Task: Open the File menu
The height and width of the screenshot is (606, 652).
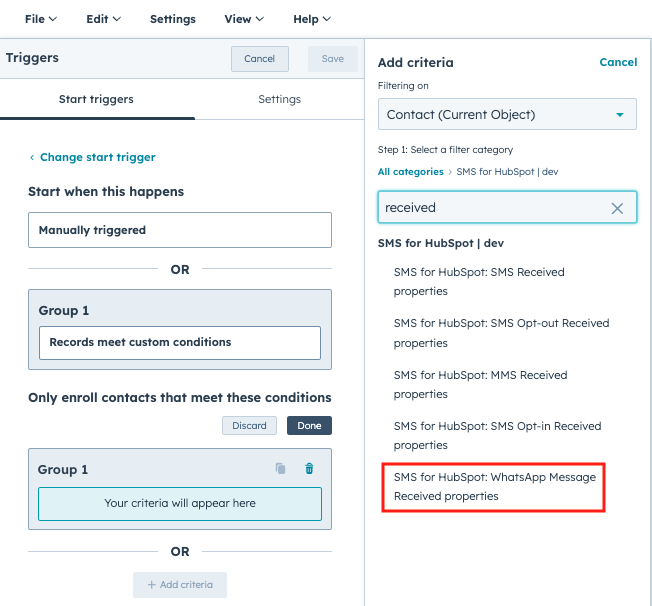Action: [x=41, y=19]
